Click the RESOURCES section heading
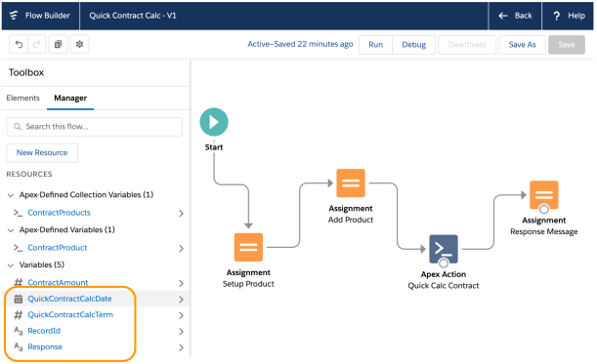This screenshot has height=364, width=597. pyautogui.click(x=29, y=175)
